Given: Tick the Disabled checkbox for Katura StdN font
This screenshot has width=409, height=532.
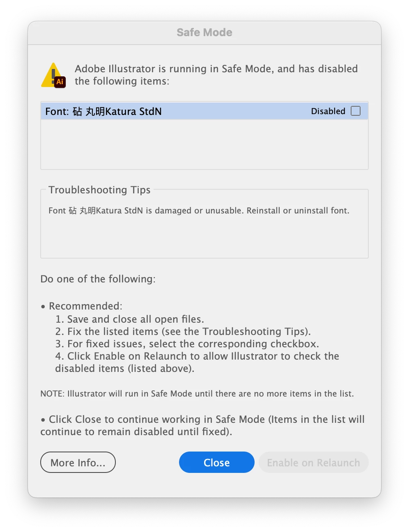Looking at the screenshot, I should pyautogui.click(x=356, y=111).
